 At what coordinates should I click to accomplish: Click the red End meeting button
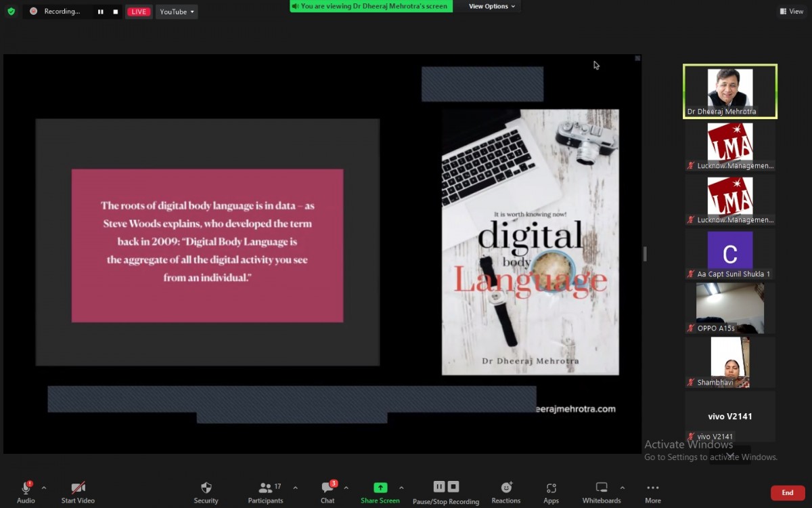[x=788, y=493]
